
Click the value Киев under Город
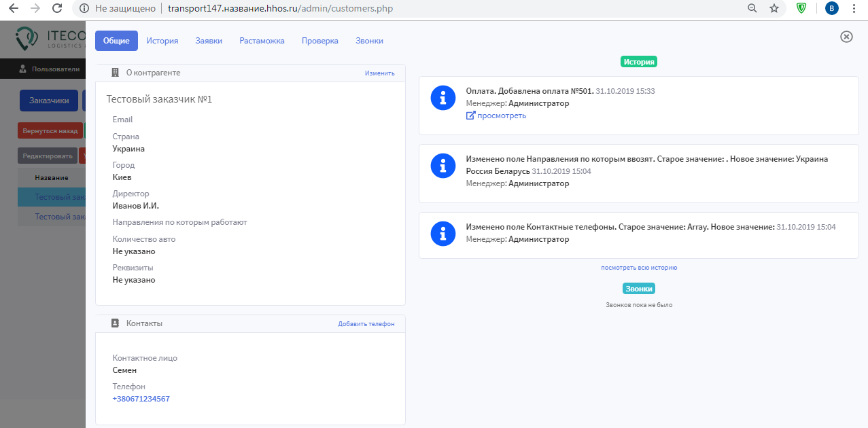pos(122,177)
